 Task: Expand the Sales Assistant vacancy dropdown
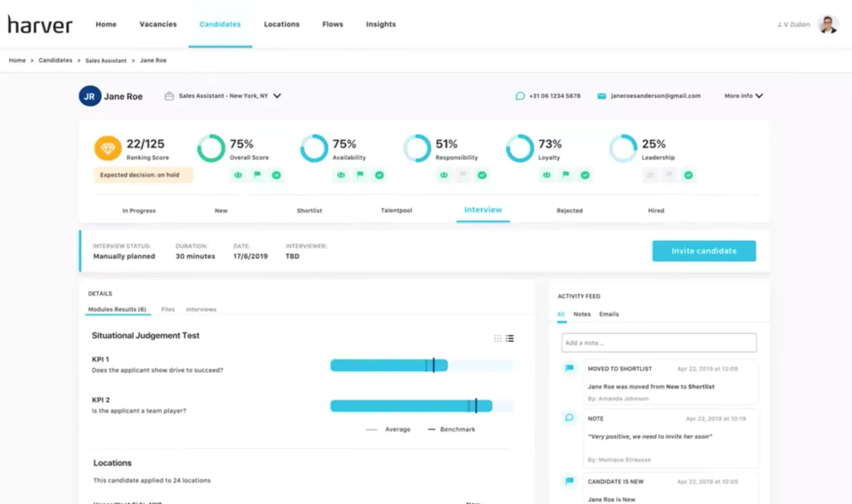(277, 96)
